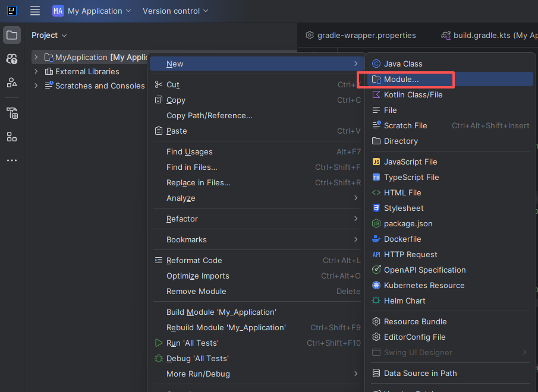Create a new Kubernetes Resource
Image resolution: width=538 pixels, height=392 pixels.
450,285
